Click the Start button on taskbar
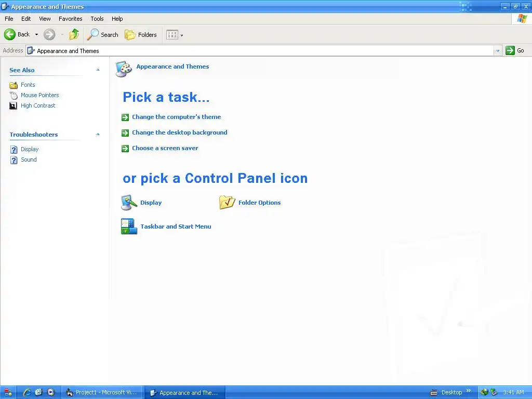The width and height of the screenshot is (532, 399). (8, 393)
